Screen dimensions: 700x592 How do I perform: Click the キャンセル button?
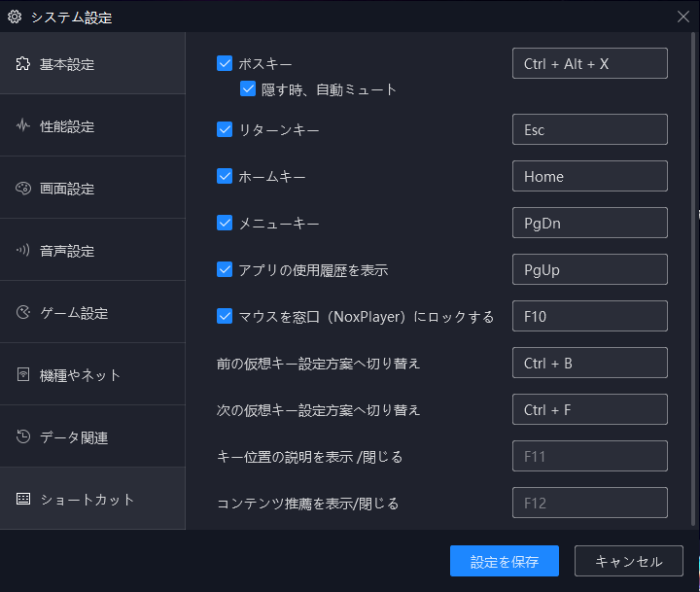click(629, 561)
